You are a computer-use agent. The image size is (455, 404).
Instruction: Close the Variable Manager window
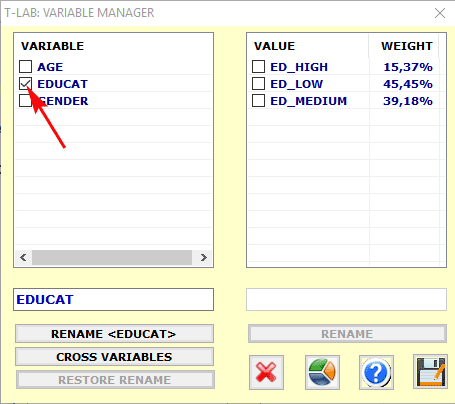440,13
